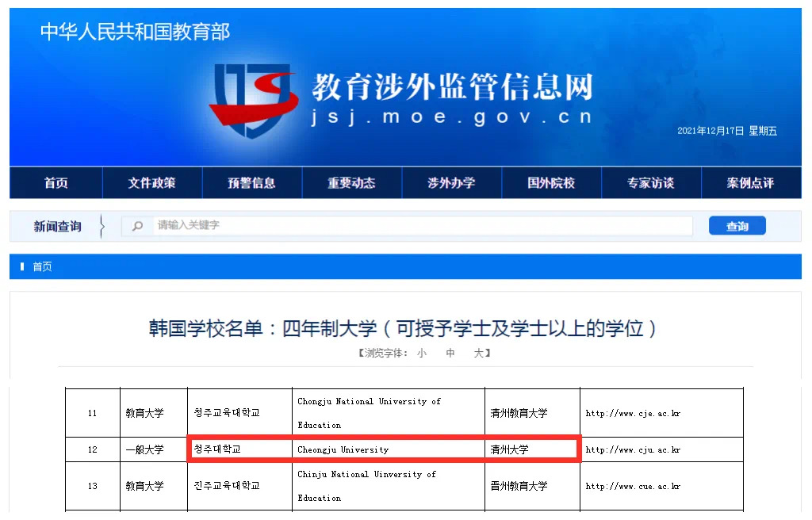Click the shield logo in header

252,99
